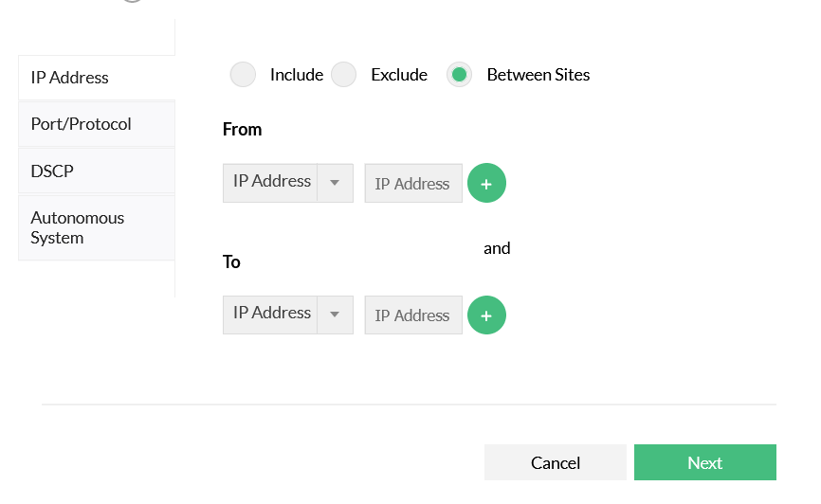Focus the From IP Address text field

pos(412,184)
